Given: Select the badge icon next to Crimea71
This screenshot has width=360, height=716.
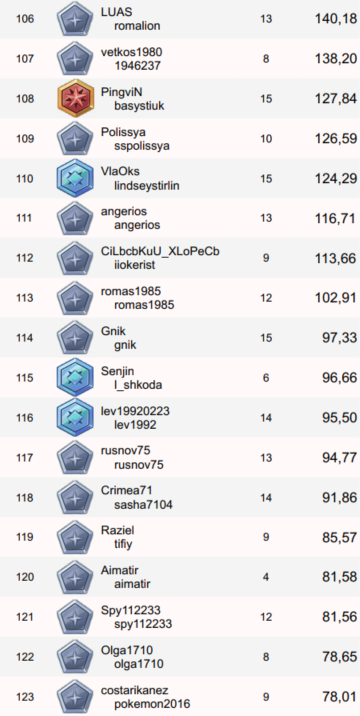Looking at the screenshot, I should point(75,497).
